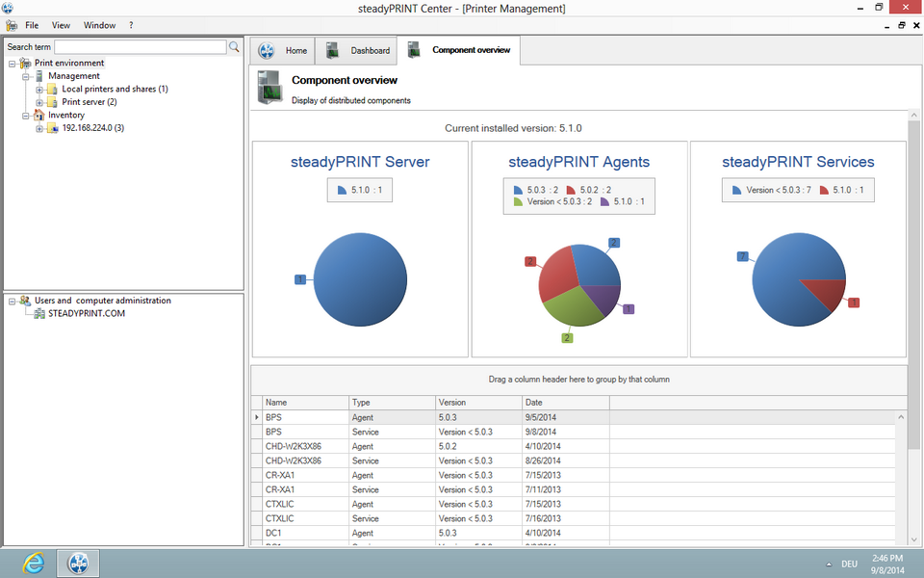Show hidden system tray icons
Screen dimensions: 924x578
829,565
